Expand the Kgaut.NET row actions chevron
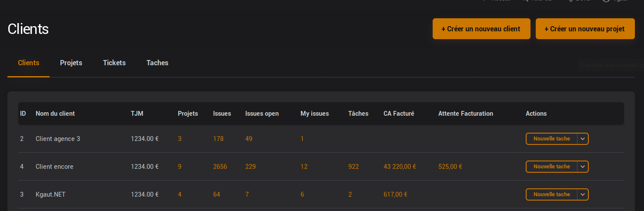 pos(583,194)
